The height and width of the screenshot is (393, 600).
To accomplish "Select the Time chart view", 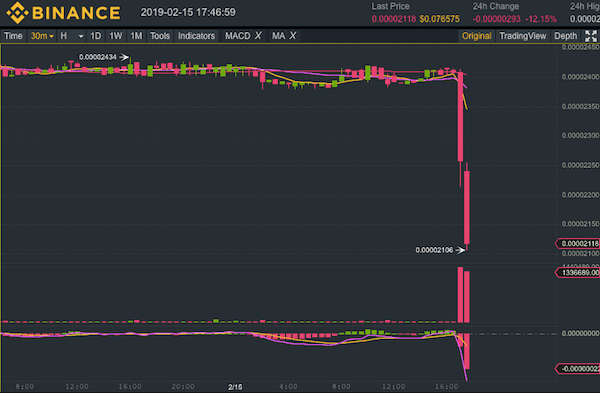I will pyautogui.click(x=13, y=36).
